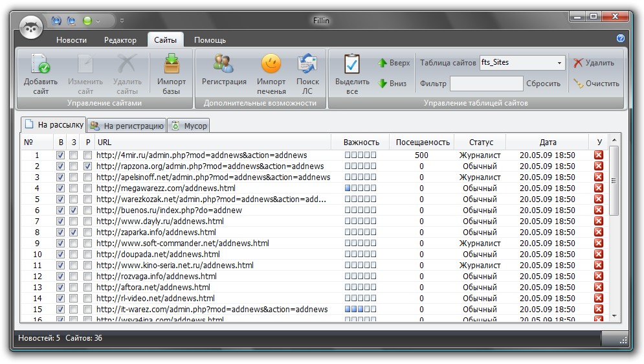Delete megawarezz.com row with red X
Viewport: 644px width, 364px height.
point(599,188)
